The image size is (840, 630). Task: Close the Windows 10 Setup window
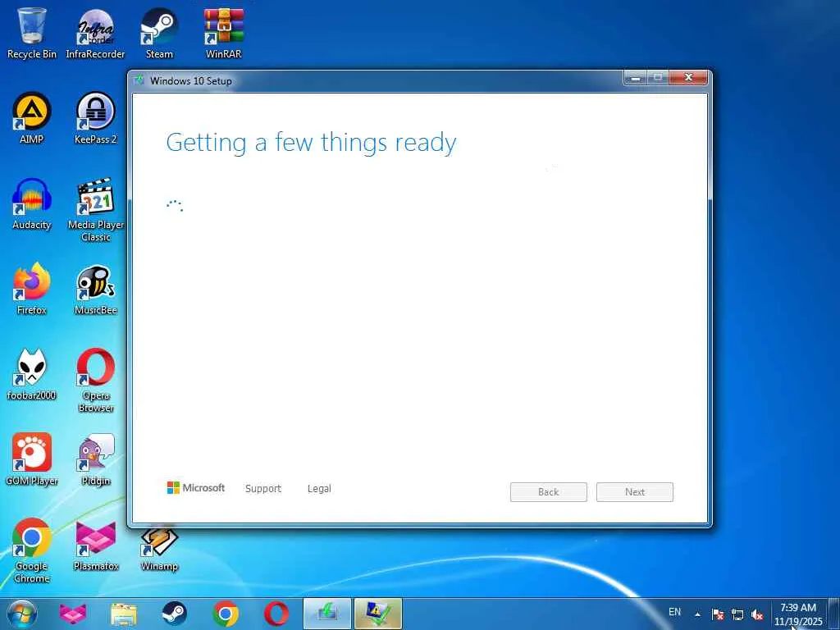tap(688, 78)
